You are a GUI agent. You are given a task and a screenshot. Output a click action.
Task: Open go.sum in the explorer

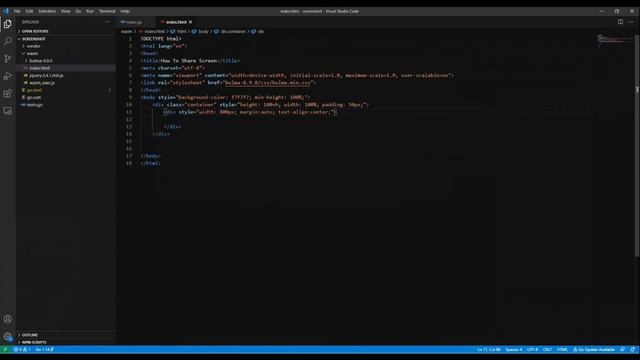click(66, 98)
